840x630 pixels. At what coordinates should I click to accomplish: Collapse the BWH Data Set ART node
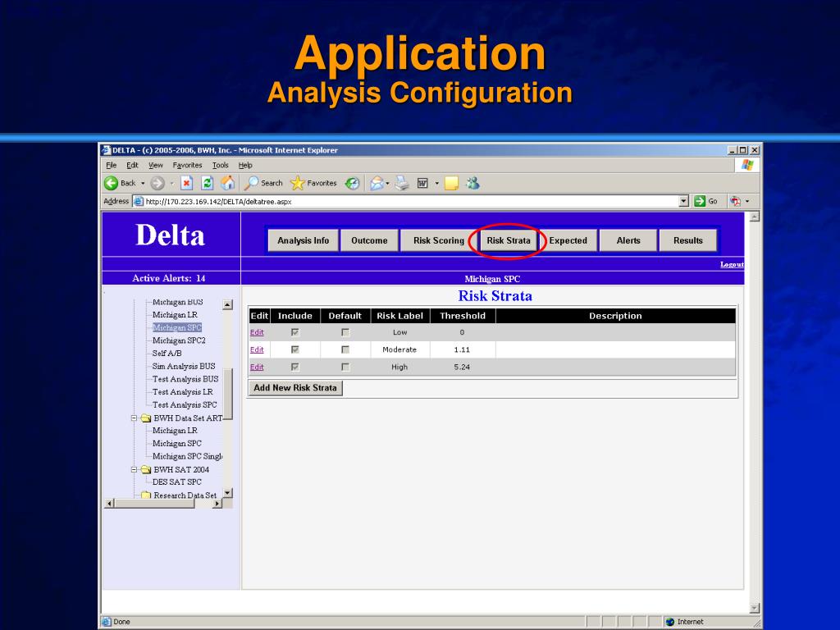pyautogui.click(x=135, y=418)
